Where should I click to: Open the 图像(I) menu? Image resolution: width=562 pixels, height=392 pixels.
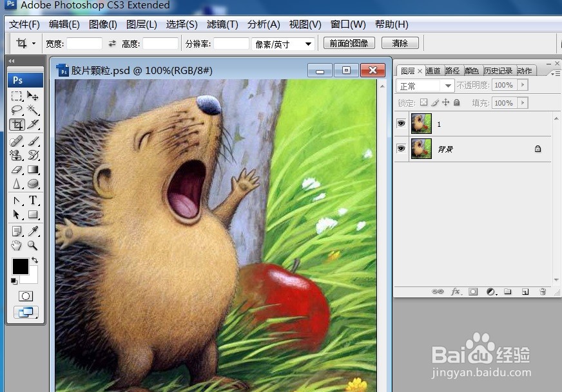(x=103, y=24)
